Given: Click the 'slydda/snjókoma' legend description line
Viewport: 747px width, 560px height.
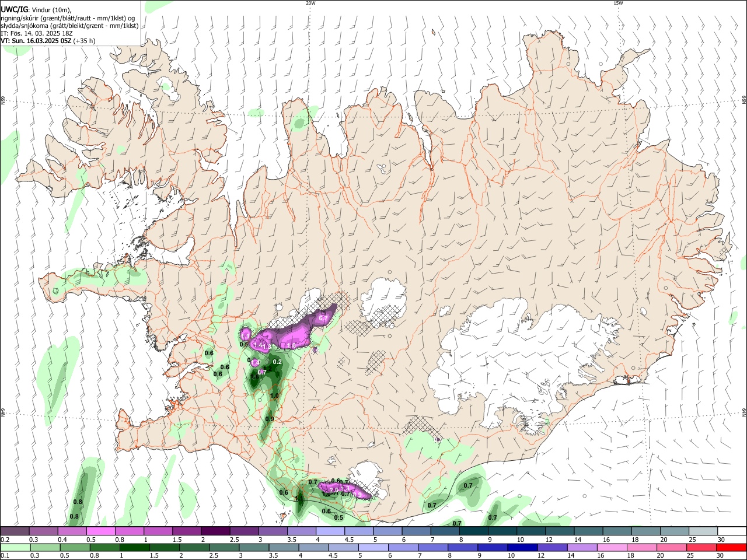Looking at the screenshot, I should pyautogui.click(x=69, y=26).
